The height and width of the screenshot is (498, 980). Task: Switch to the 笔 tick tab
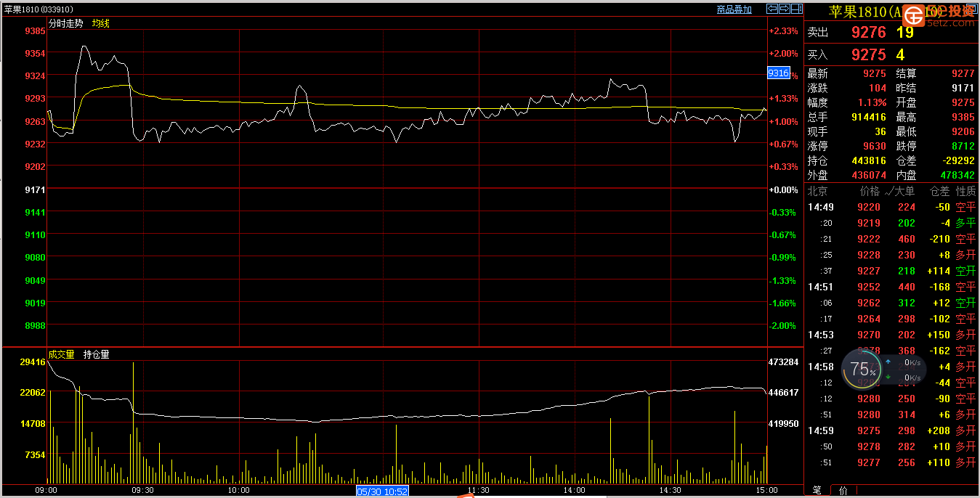tap(817, 491)
